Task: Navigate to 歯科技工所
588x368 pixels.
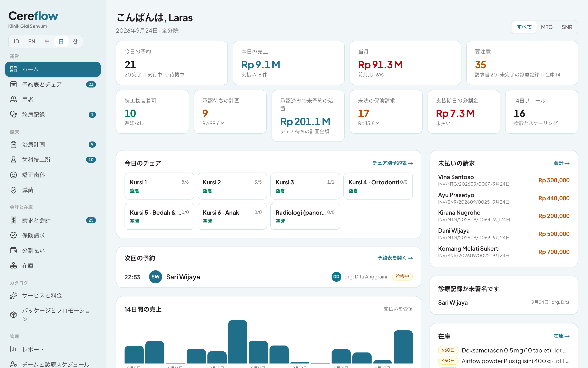Action: click(53, 160)
